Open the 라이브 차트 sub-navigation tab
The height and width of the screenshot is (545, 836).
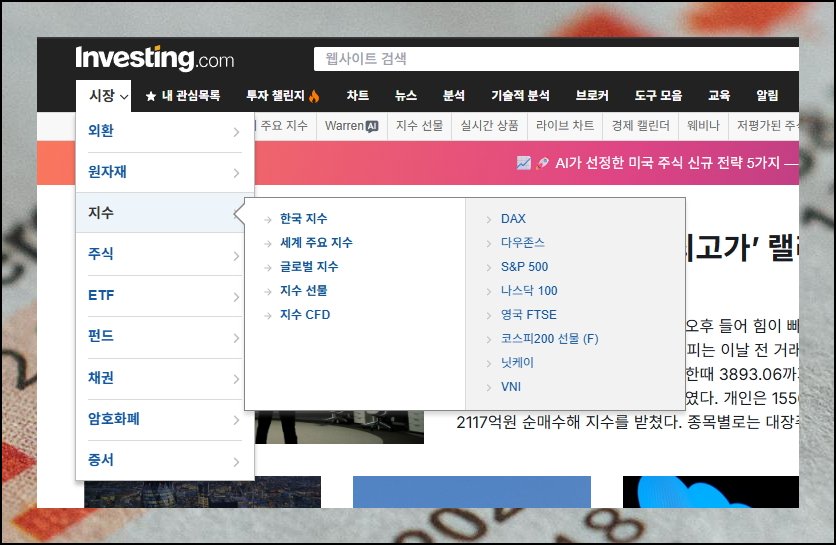click(565, 126)
